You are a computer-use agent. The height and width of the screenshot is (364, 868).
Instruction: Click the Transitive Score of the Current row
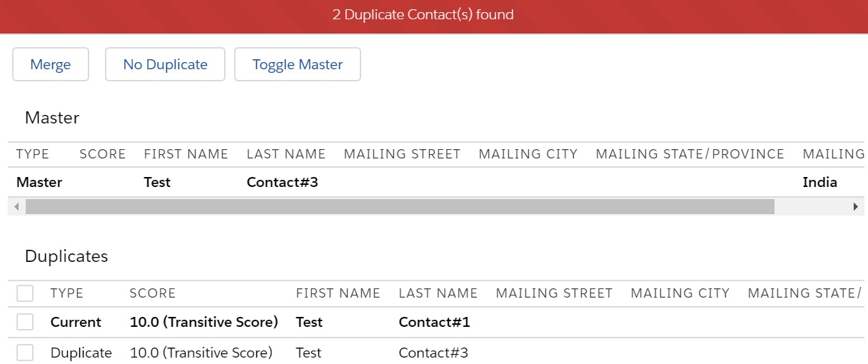pyautogui.click(x=203, y=323)
